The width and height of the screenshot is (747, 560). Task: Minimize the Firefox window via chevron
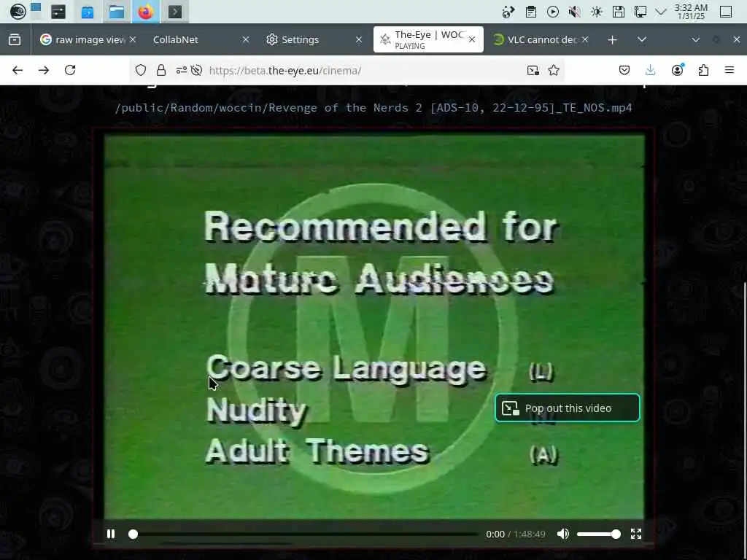coord(695,39)
